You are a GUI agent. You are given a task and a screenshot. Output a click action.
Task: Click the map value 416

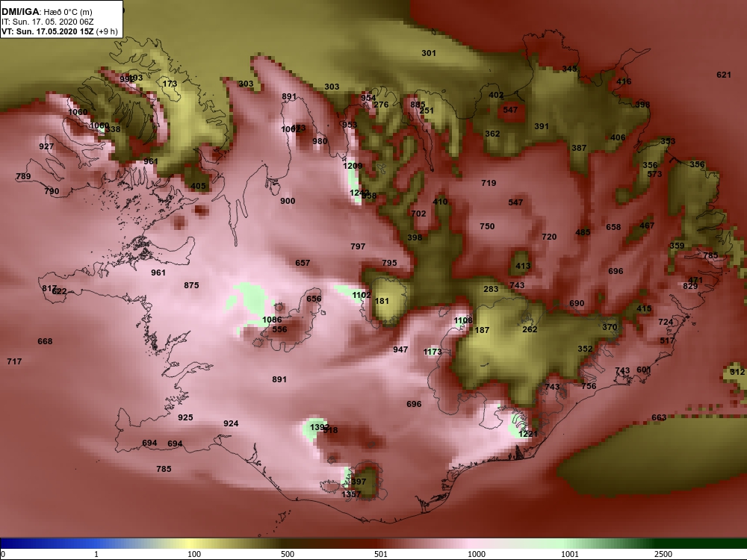click(624, 81)
